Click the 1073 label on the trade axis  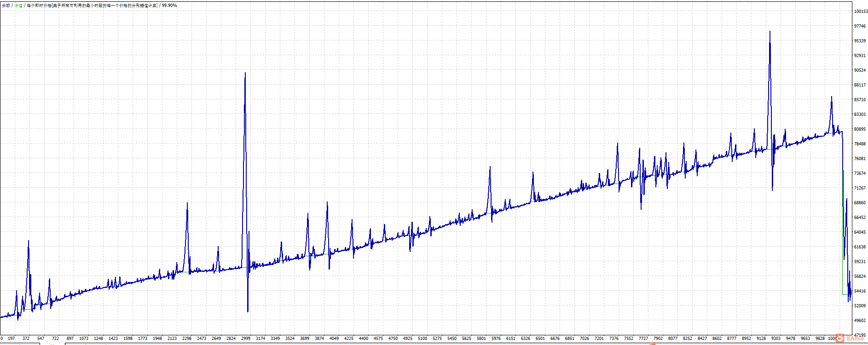[84, 339]
